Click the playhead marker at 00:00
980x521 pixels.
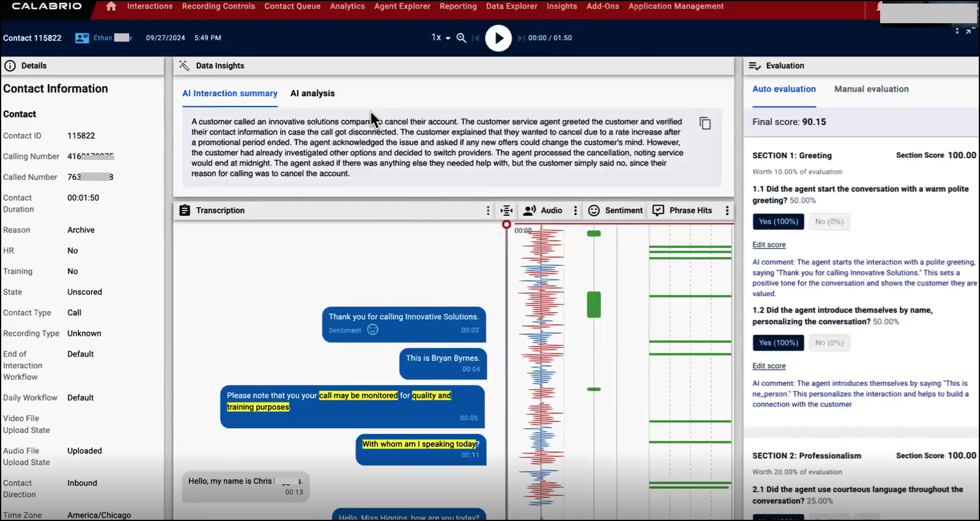pos(506,225)
